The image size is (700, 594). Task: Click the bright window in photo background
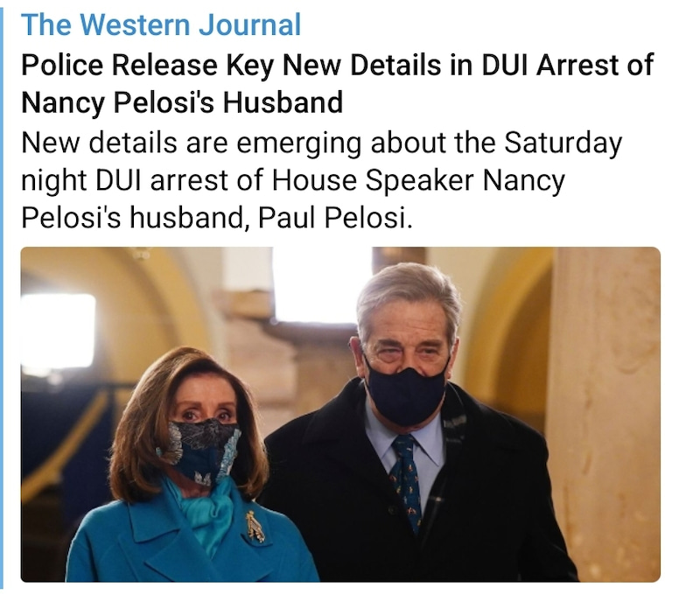pos(58,331)
